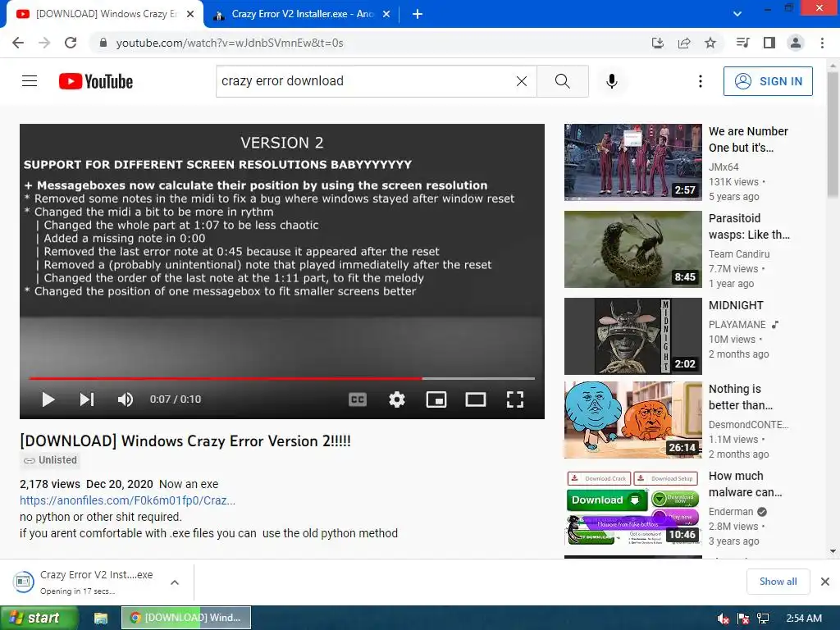Seek on the red video progress bar
This screenshot has height=630, width=840.
[x=282, y=378]
